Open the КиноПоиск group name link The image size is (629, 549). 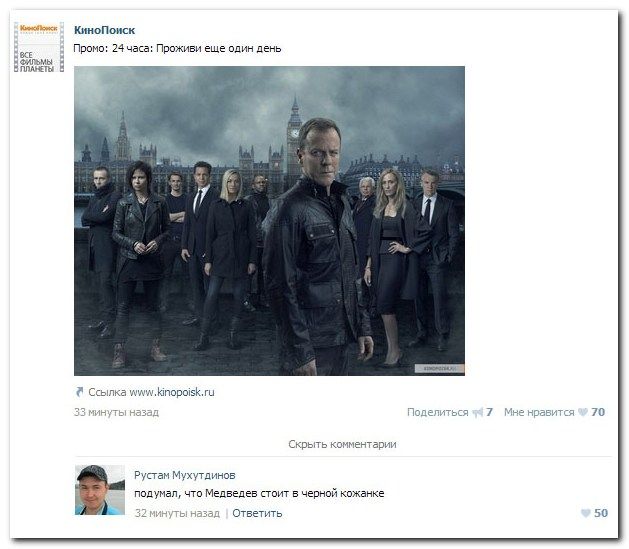104,30
